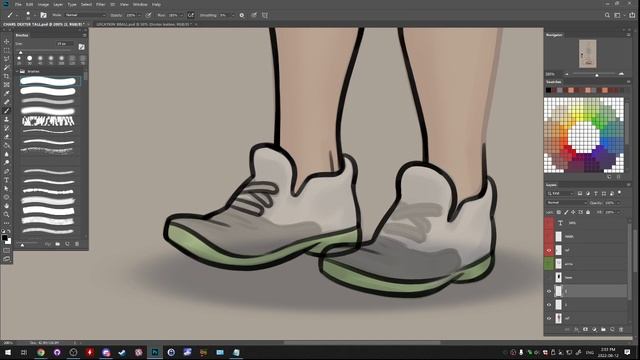This screenshot has width=640, height=360.
Task: Select the Brush tool in toolbar
Action: 7,111
